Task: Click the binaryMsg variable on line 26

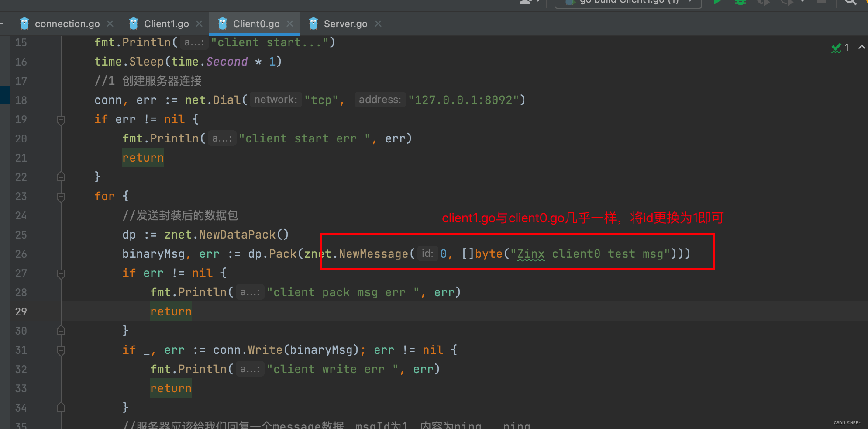Action: tap(153, 254)
